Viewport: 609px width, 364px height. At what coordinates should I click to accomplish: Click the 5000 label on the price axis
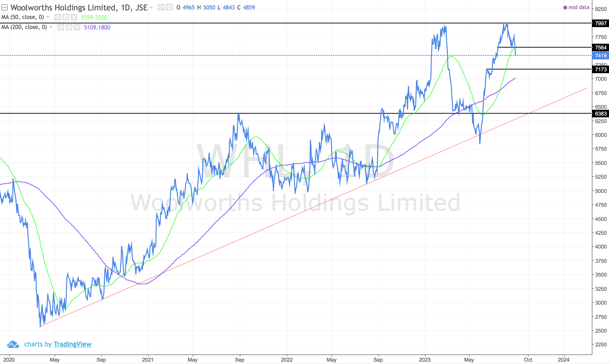pyautogui.click(x=601, y=191)
